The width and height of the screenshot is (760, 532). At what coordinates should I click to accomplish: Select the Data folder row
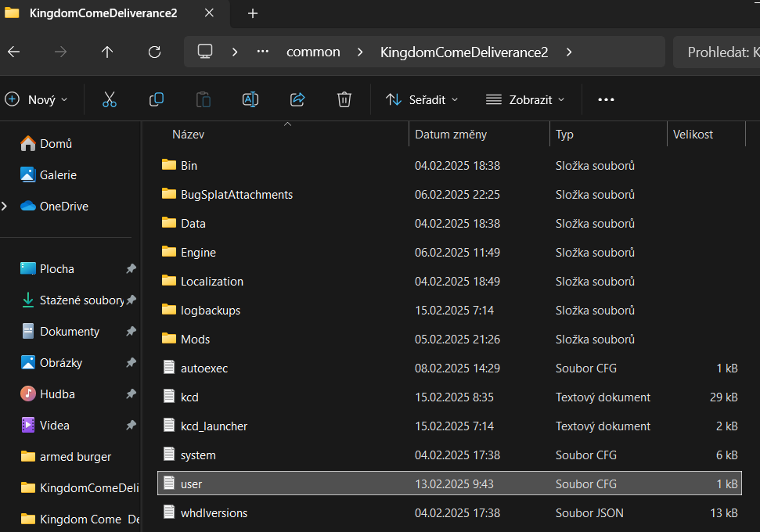(x=449, y=224)
